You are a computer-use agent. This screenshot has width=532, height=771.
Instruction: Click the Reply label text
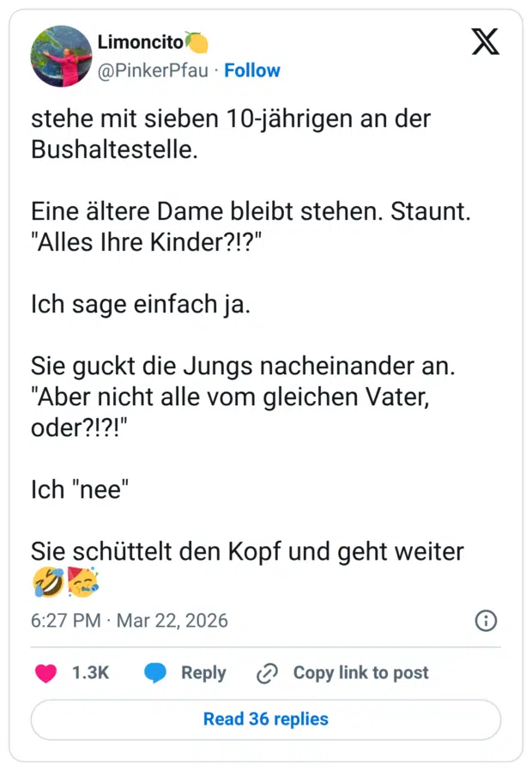[203, 673]
